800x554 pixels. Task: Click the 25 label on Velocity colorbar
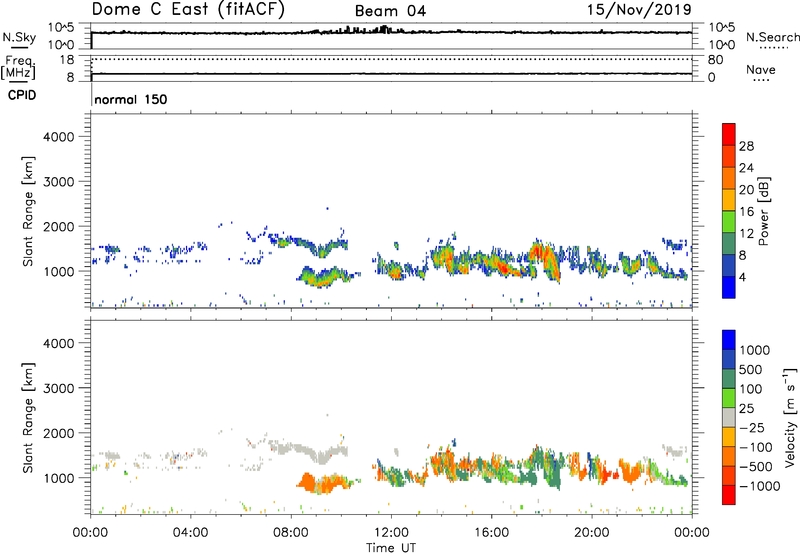746,409
